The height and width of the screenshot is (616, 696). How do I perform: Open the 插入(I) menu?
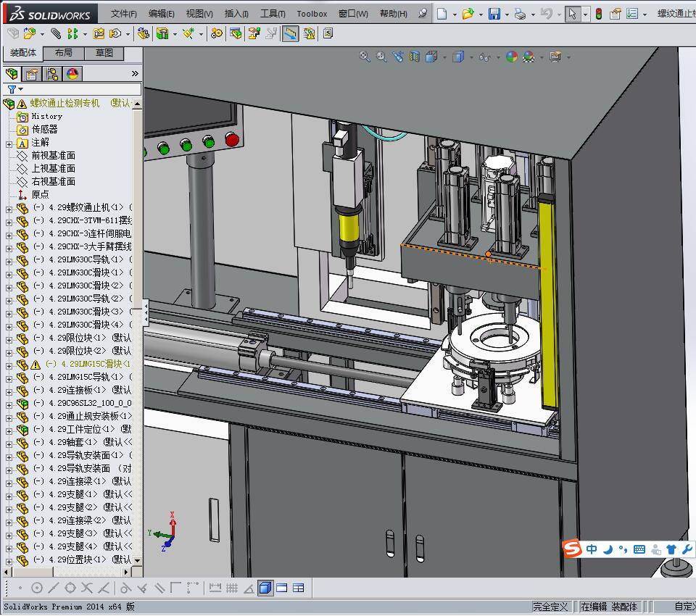click(236, 14)
